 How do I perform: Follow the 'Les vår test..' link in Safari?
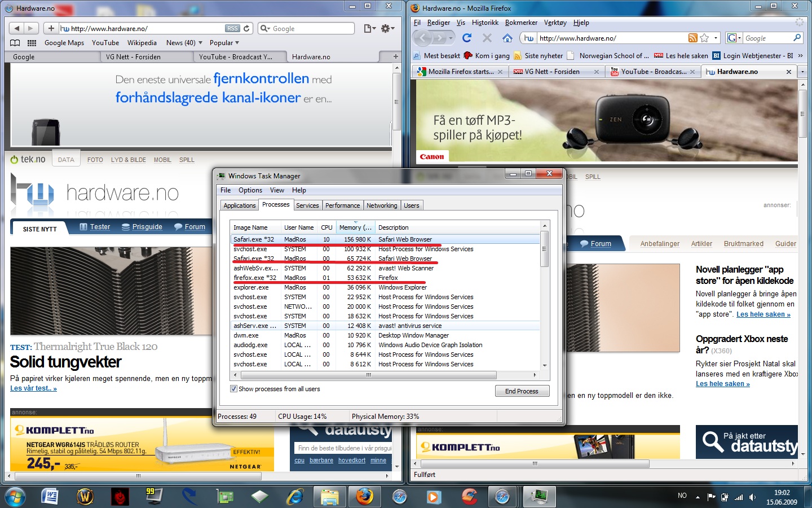(33, 388)
